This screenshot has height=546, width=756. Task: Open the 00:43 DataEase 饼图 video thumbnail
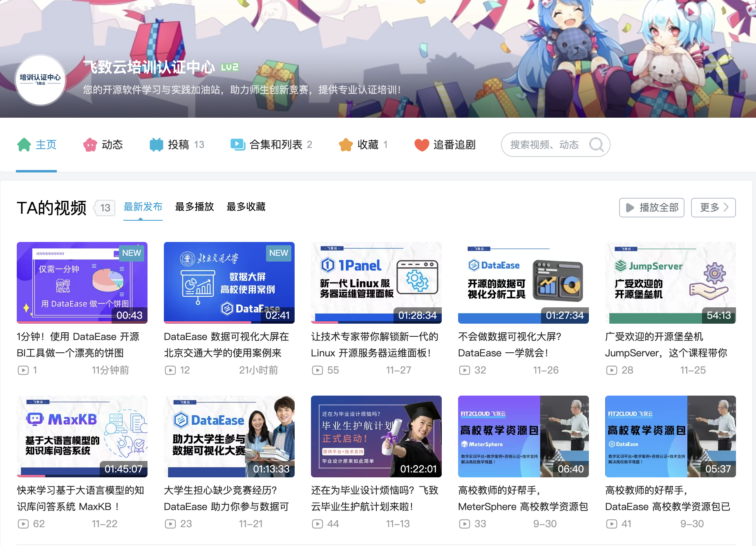[x=82, y=283]
